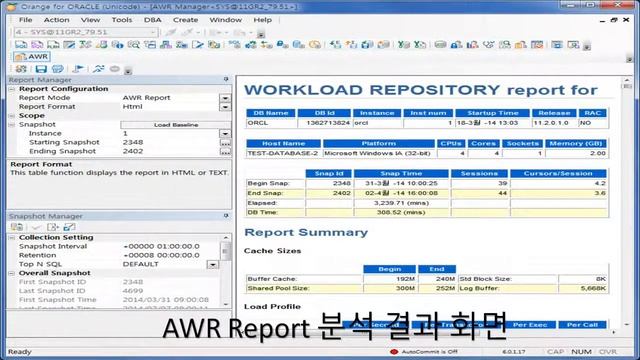Viewport: 640px width, 360px height.
Task: Open the Tools menu
Action: (x=122, y=20)
